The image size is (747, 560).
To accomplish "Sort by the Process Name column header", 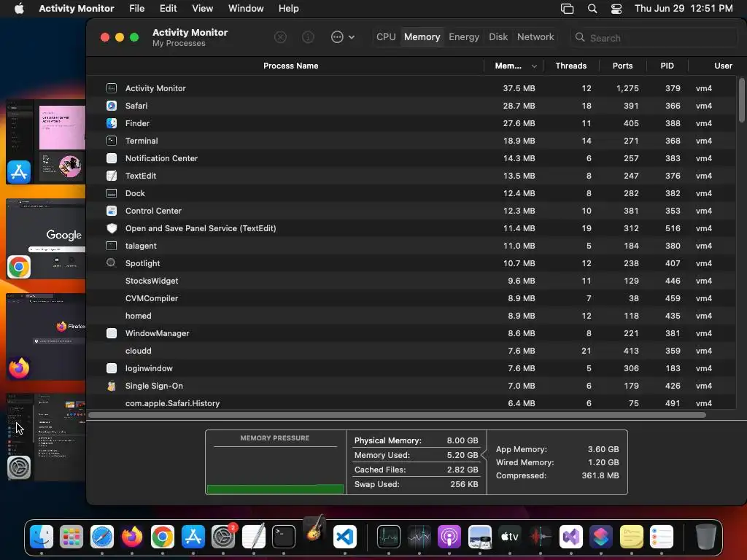I will click(x=290, y=66).
